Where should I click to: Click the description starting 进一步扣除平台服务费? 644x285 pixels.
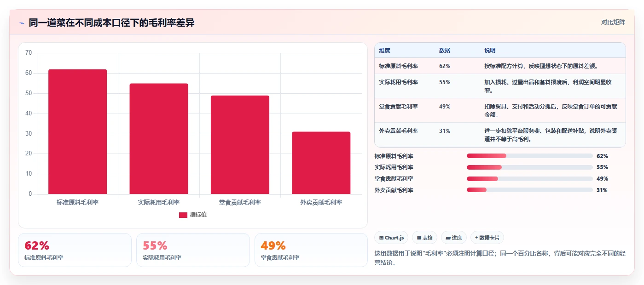(551, 135)
